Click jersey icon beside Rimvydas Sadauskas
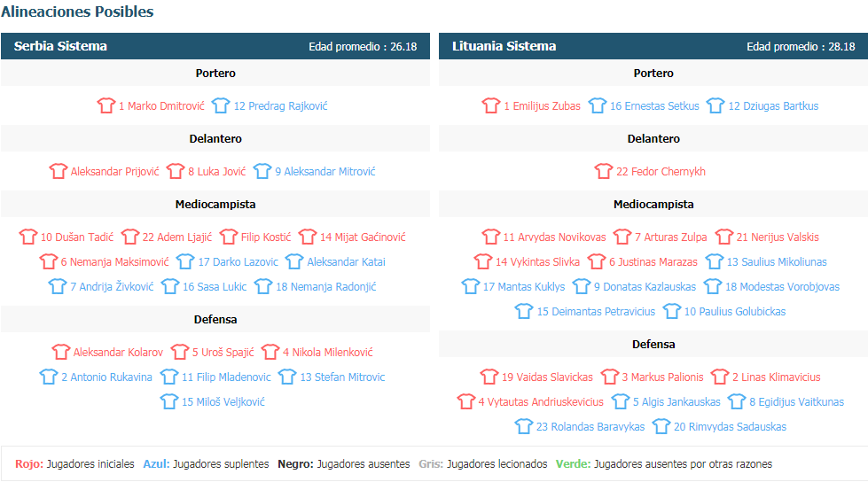868x482 pixels. pos(661,427)
